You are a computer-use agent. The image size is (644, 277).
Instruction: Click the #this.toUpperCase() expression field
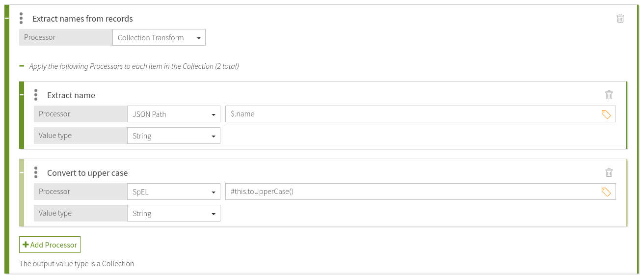[x=412, y=192]
